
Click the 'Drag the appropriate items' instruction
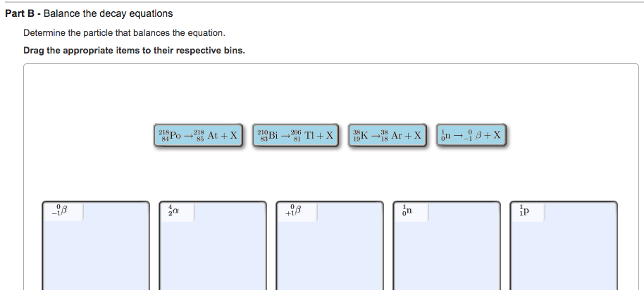pos(135,51)
